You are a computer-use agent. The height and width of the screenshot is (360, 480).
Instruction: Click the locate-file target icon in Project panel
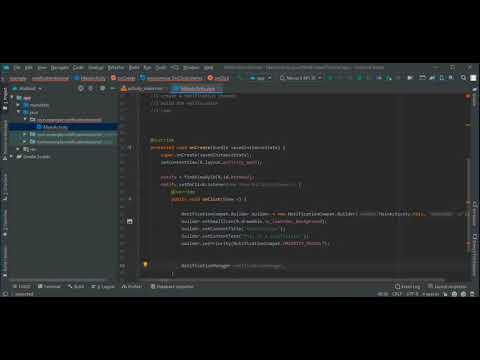tap(81, 88)
